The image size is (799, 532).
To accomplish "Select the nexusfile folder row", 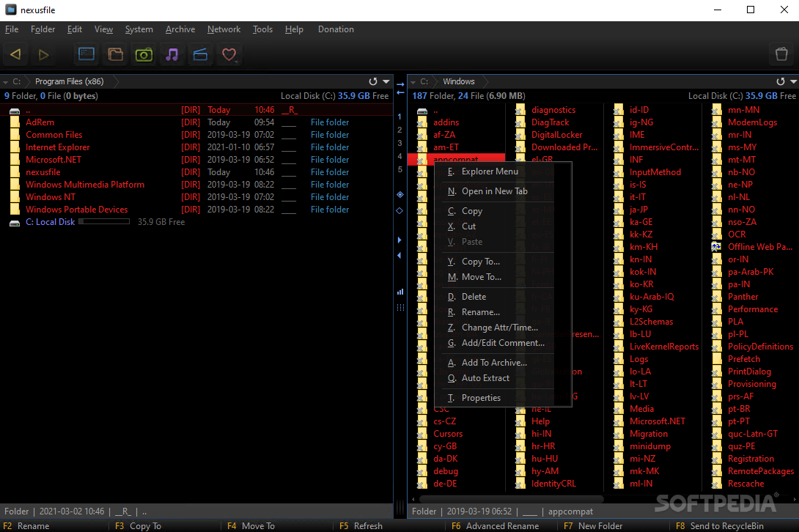I will point(196,172).
